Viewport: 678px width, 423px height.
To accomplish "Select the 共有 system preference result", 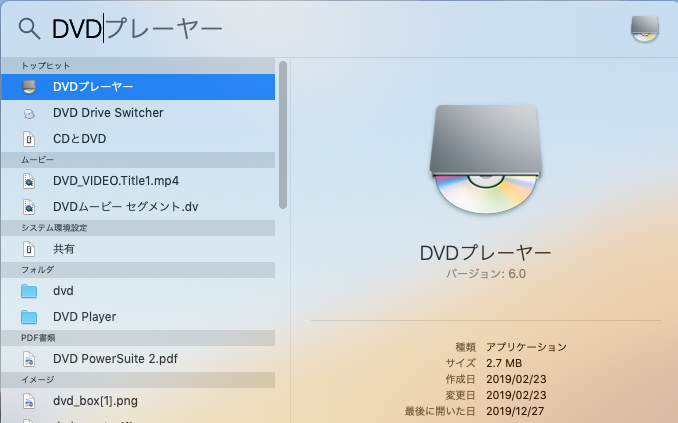I will coord(138,249).
